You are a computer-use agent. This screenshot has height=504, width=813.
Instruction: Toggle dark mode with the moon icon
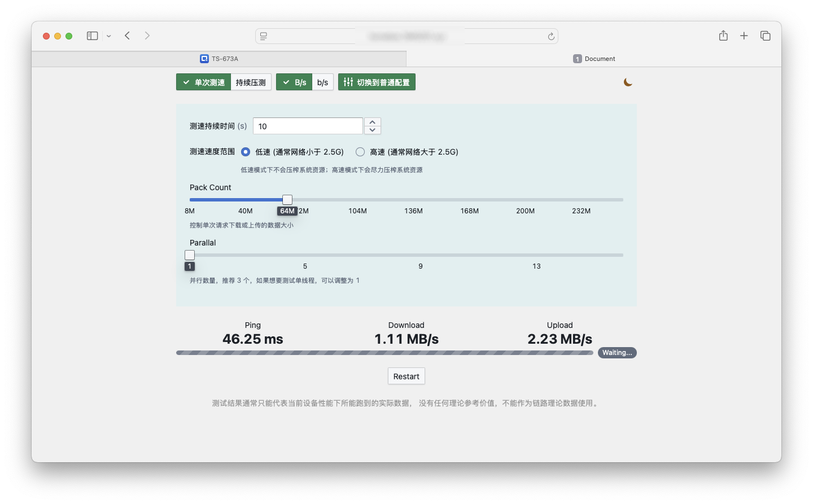(x=628, y=81)
